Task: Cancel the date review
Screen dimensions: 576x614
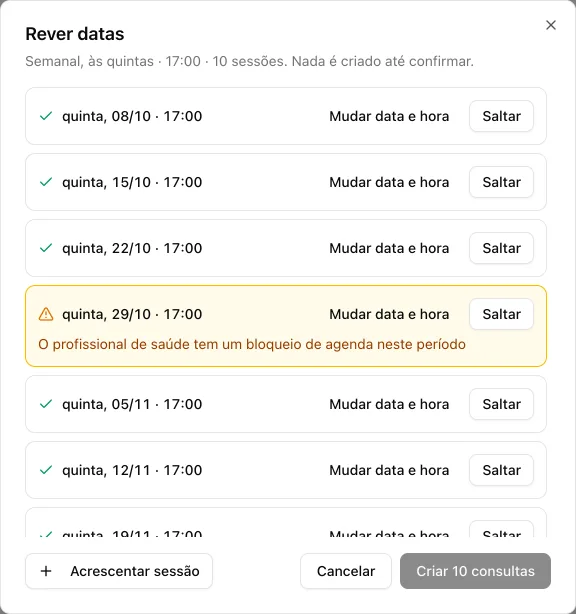Action: (x=346, y=571)
